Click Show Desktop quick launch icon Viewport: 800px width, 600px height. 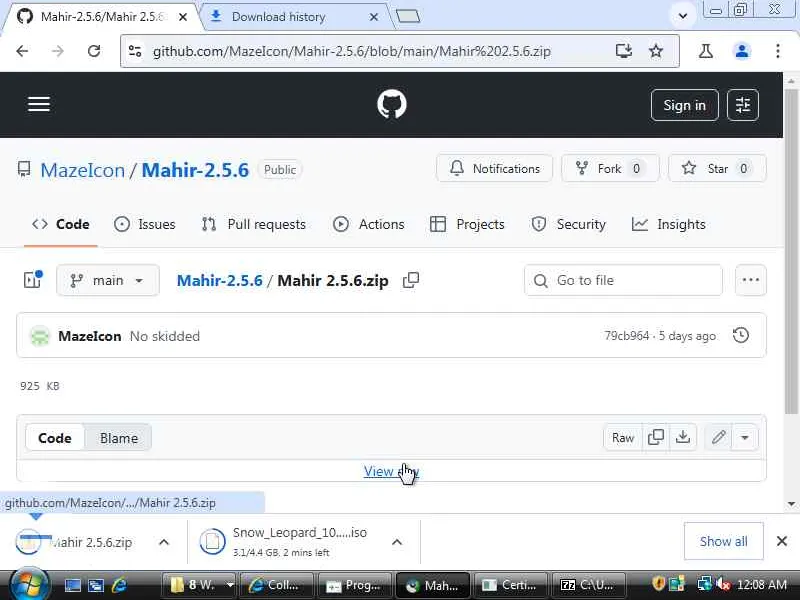(72, 585)
